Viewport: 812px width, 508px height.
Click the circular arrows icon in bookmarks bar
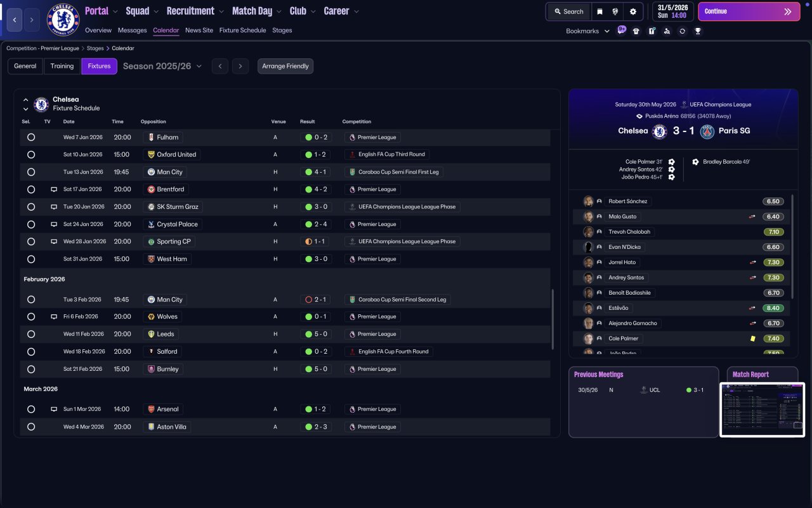(682, 31)
